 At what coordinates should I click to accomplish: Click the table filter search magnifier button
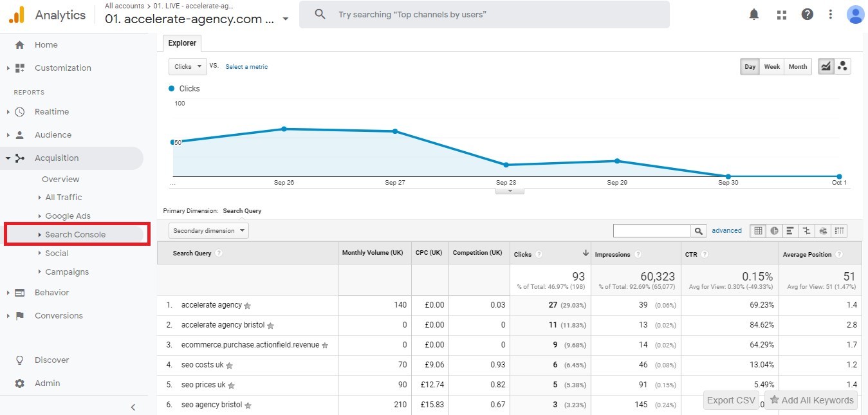click(x=698, y=230)
